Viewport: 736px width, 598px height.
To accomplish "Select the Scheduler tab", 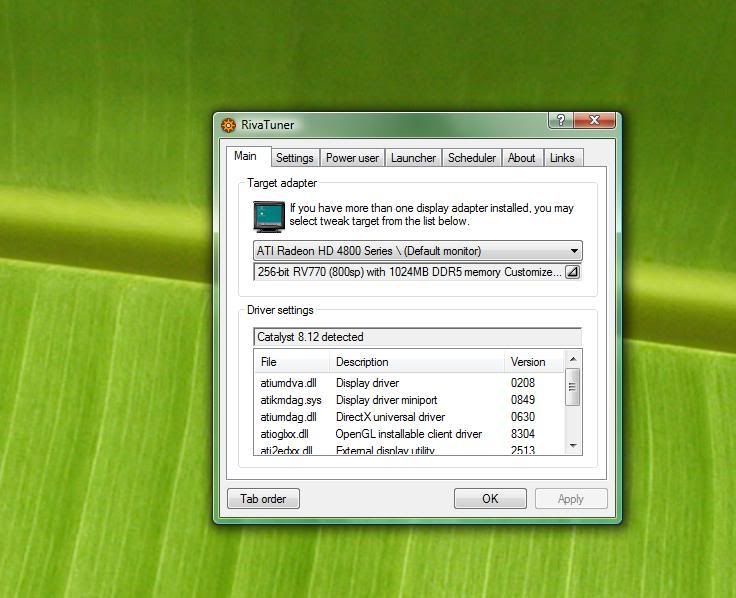I will pyautogui.click(x=471, y=158).
